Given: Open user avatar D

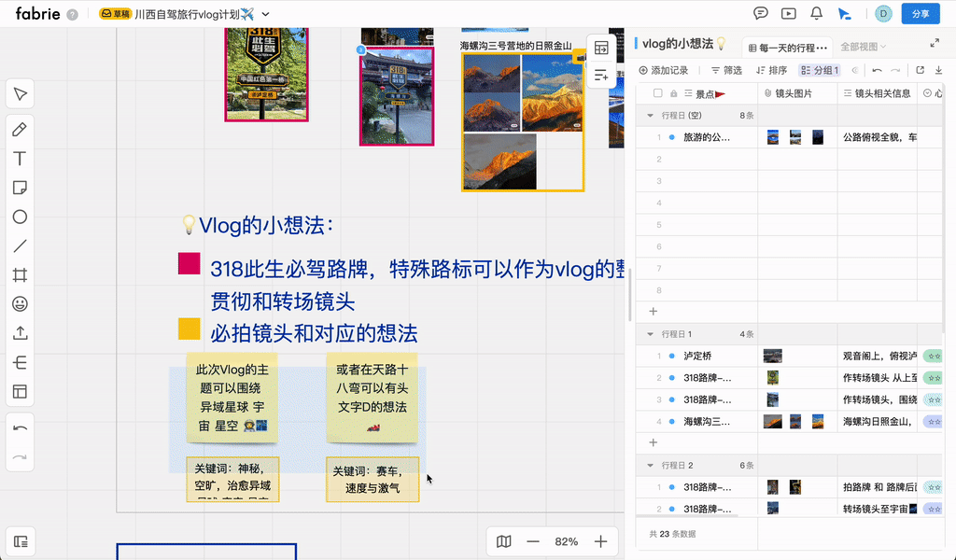Looking at the screenshot, I should point(883,13).
